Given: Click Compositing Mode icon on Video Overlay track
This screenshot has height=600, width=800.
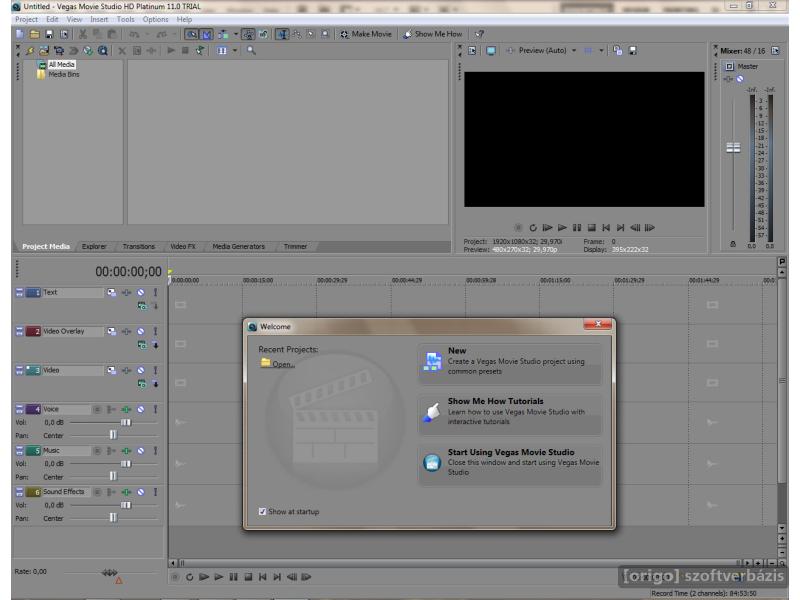Looking at the screenshot, I should (142, 345).
